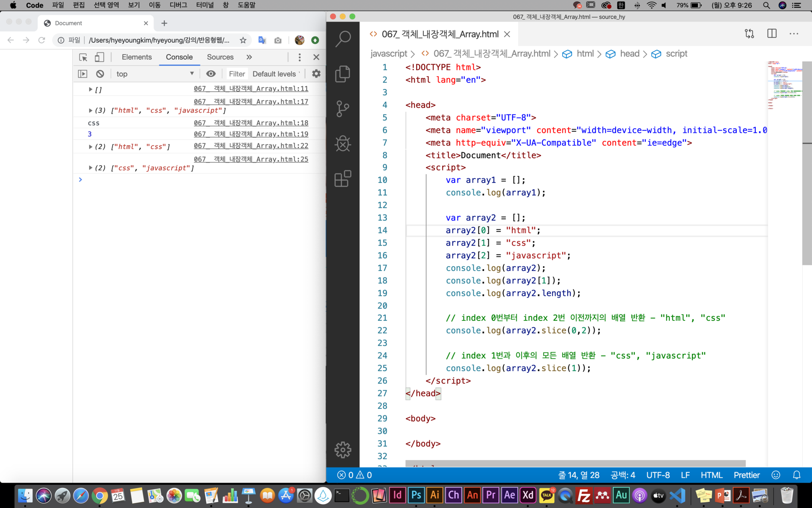812x508 pixels.
Task: Open the Explorer files icon in activity bar
Action: pos(343,74)
